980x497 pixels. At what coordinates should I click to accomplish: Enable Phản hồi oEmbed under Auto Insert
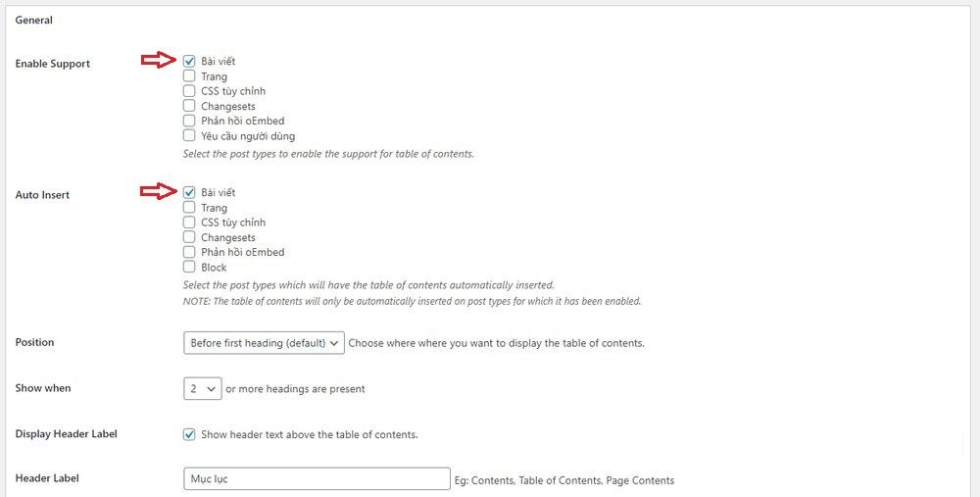pos(189,252)
